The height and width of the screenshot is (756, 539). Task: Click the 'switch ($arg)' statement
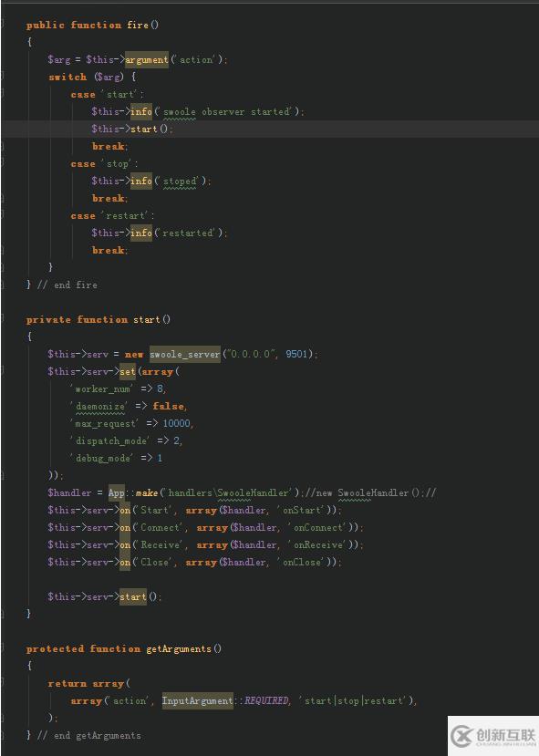click(92, 78)
